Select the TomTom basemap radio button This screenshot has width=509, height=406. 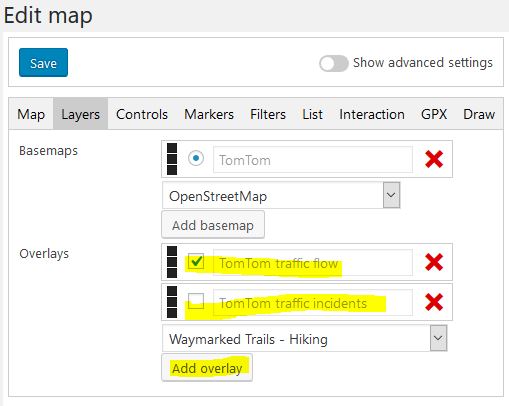(196, 158)
